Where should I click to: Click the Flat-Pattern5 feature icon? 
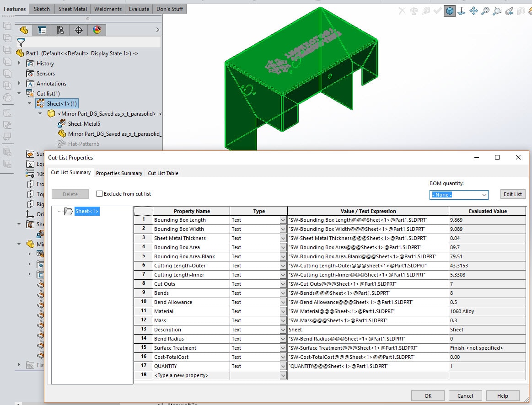pos(62,144)
